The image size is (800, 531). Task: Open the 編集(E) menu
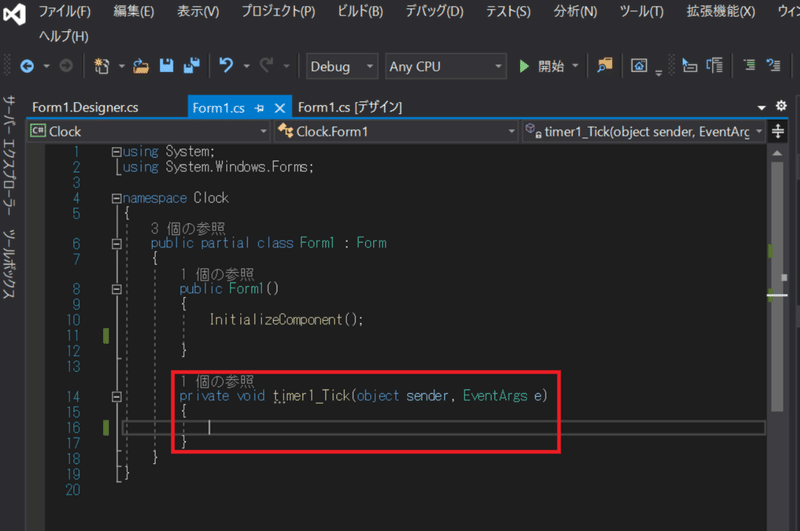tap(134, 11)
